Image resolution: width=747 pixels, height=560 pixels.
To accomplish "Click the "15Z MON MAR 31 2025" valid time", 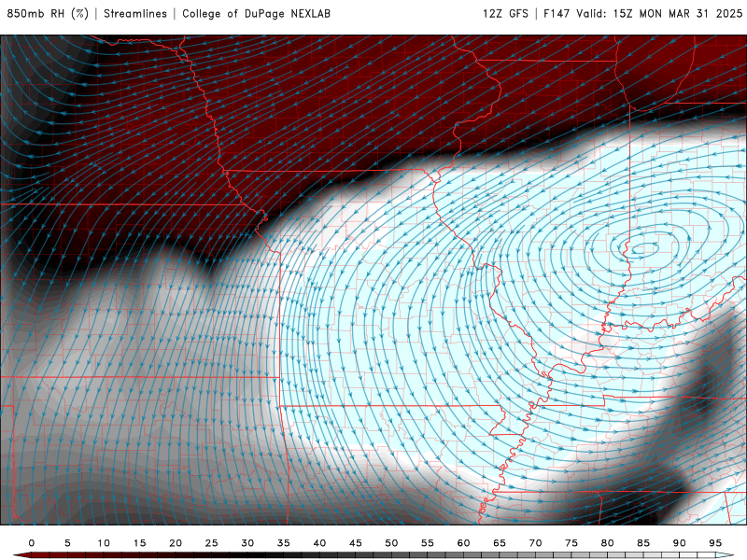I will (x=678, y=13).
